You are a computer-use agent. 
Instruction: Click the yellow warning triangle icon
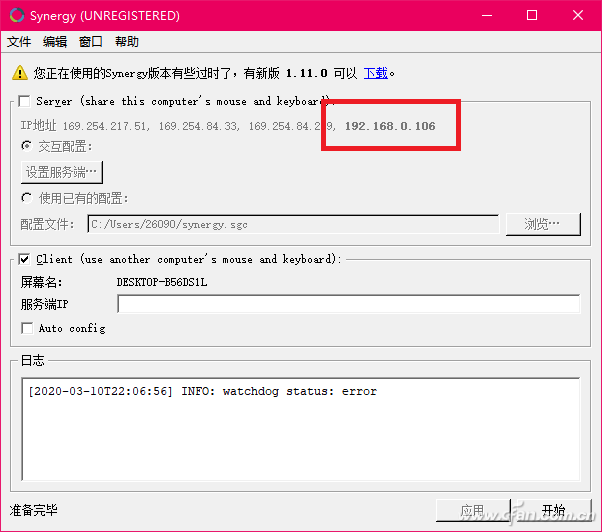pos(20,73)
